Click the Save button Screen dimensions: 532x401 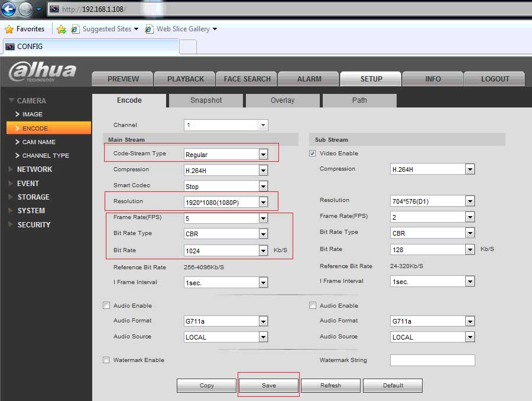(x=268, y=385)
